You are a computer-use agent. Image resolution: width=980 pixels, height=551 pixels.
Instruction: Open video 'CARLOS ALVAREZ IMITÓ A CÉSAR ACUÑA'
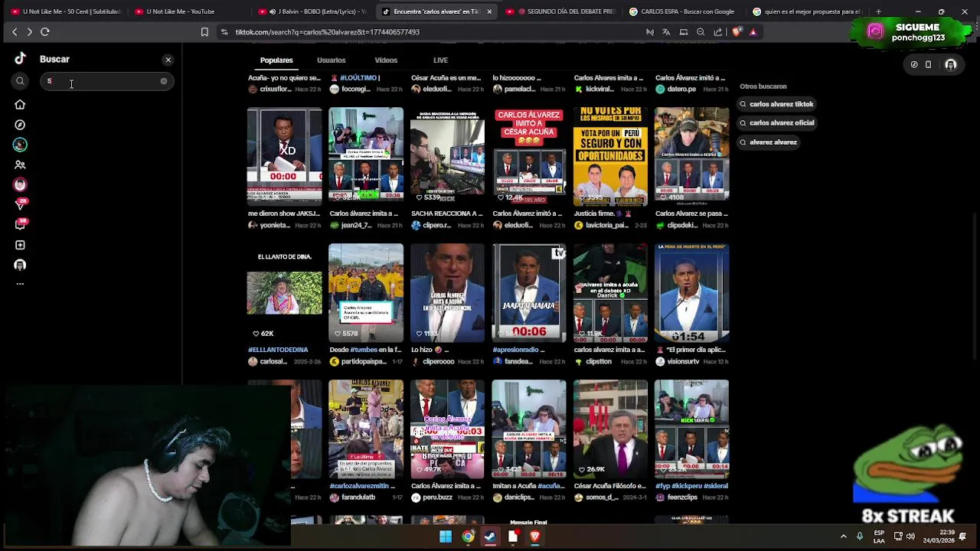(529, 157)
